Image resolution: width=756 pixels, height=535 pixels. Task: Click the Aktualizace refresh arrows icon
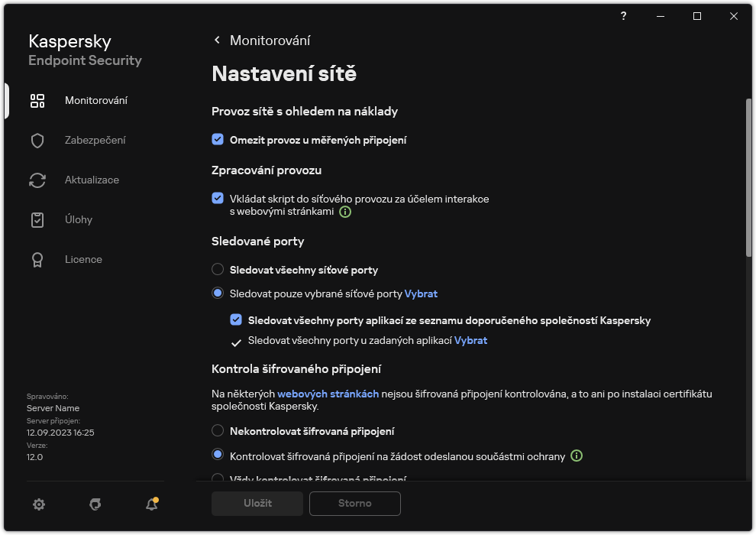pyautogui.click(x=37, y=180)
